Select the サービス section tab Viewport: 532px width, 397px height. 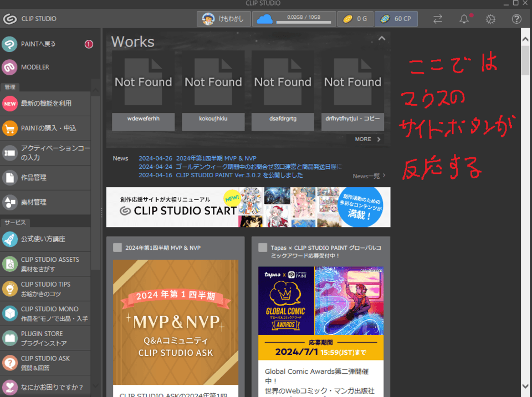click(16, 223)
